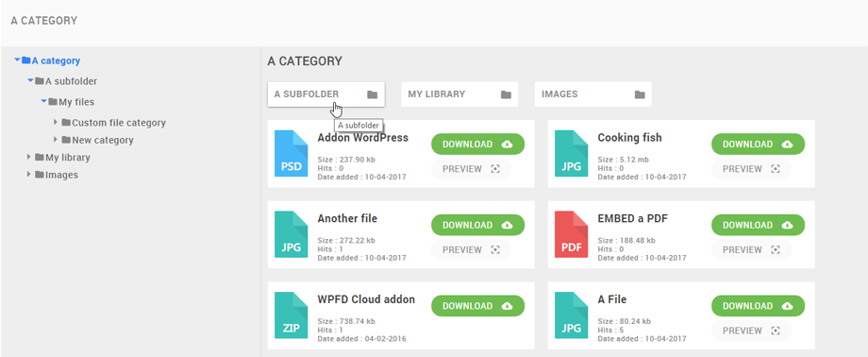Collapse the A category tree node
The image size is (868, 357).
point(17,60)
